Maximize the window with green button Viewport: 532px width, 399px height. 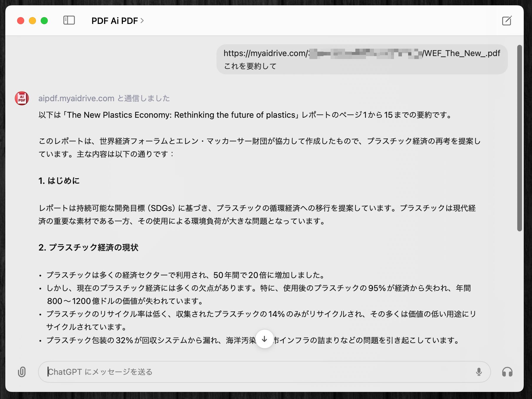click(44, 21)
